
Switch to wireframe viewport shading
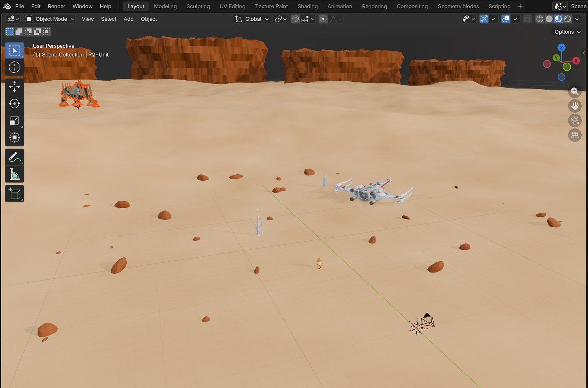[x=540, y=19]
